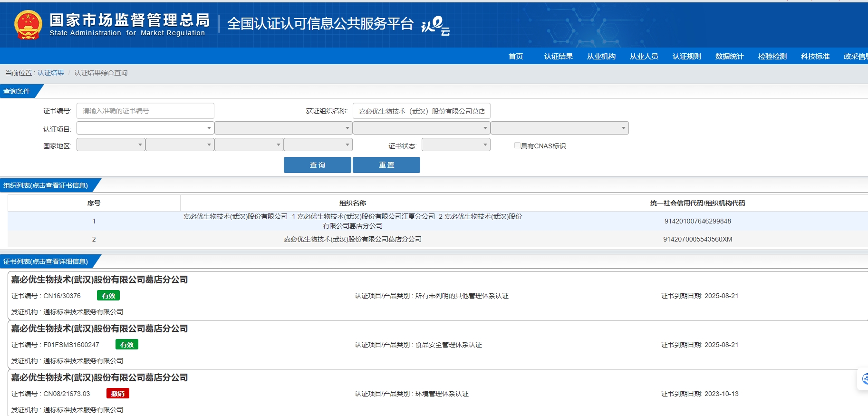This screenshot has height=416, width=868.
Task: Click 全国认证认可信息公共服务平台 title
Action: (x=320, y=23)
